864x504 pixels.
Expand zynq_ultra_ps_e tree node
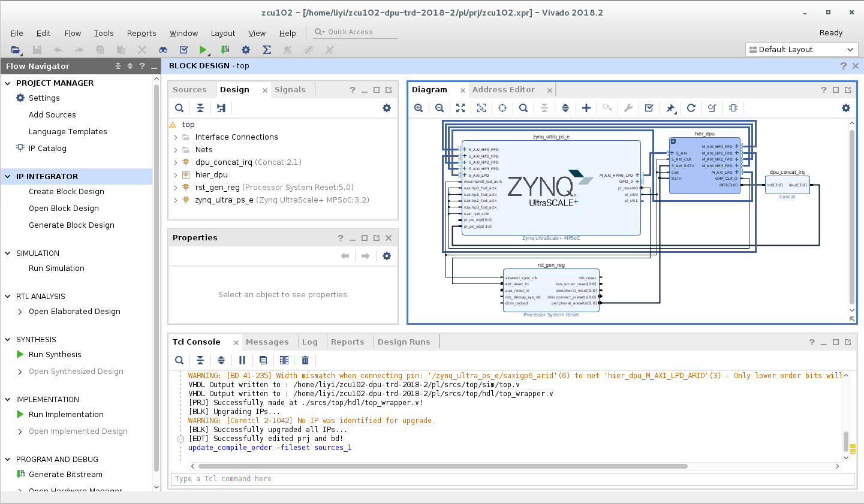pos(176,200)
